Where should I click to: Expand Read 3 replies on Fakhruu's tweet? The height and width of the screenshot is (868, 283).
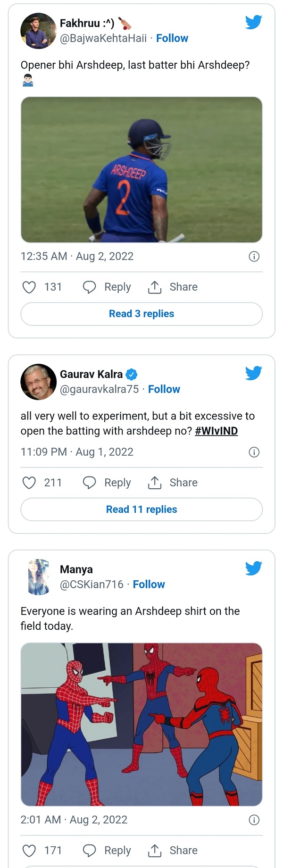pyautogui.click(x=141, y=314)
